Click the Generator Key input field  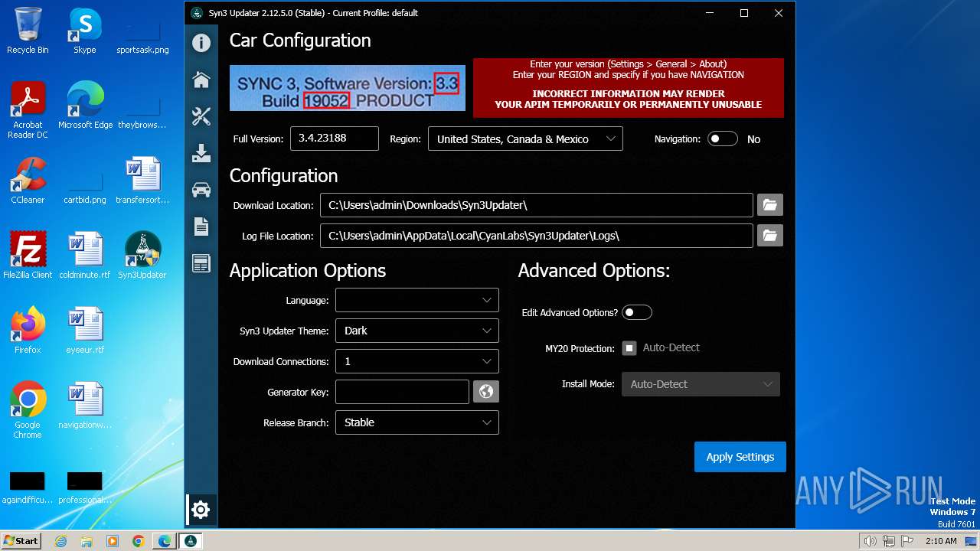(402, 392)
